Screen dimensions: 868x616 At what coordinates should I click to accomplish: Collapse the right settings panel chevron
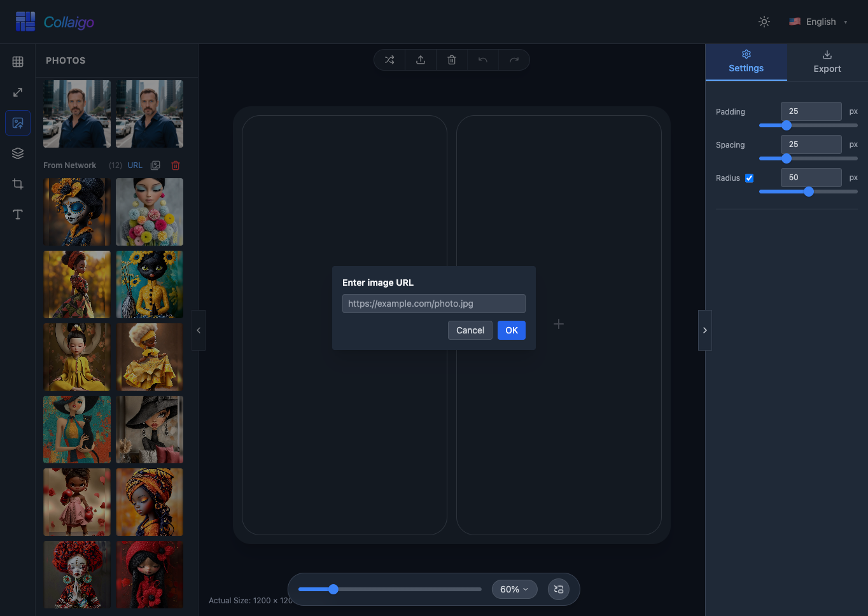[x=704, y=330]
